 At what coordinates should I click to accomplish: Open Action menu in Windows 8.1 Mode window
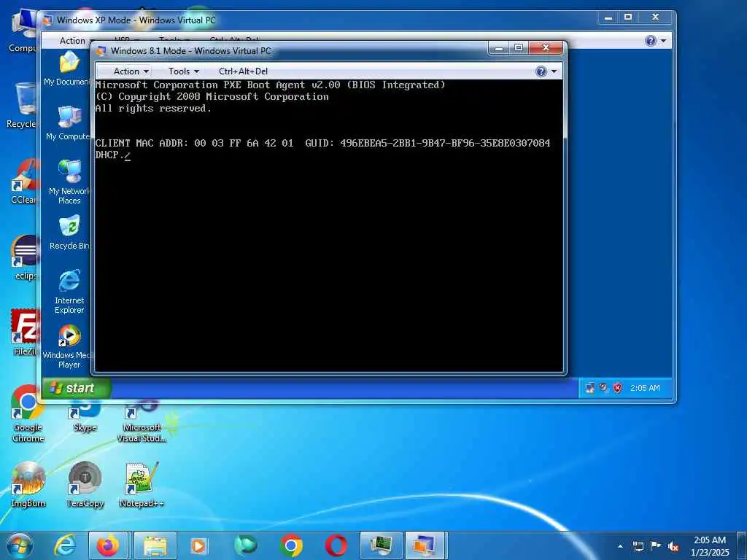131,71
